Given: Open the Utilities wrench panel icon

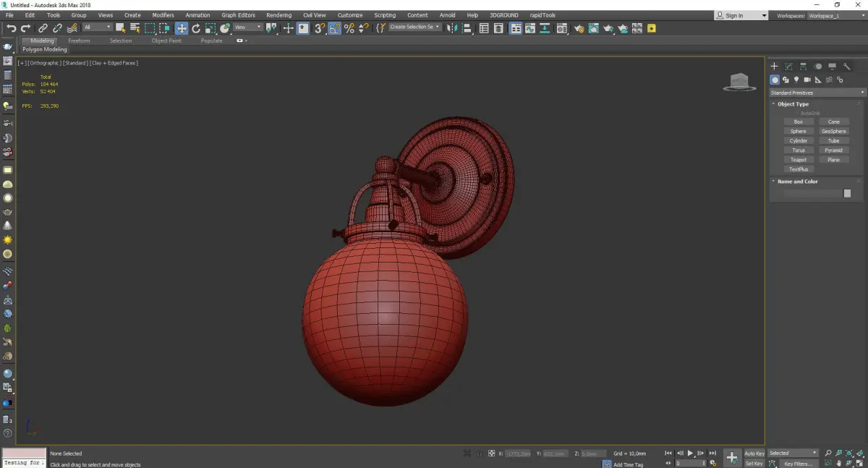Looking at the screenshot, I should coord(847,67).
